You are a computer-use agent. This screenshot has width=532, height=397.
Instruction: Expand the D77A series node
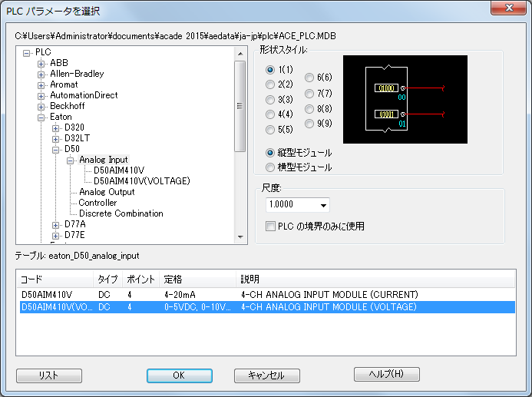(55, 225)
